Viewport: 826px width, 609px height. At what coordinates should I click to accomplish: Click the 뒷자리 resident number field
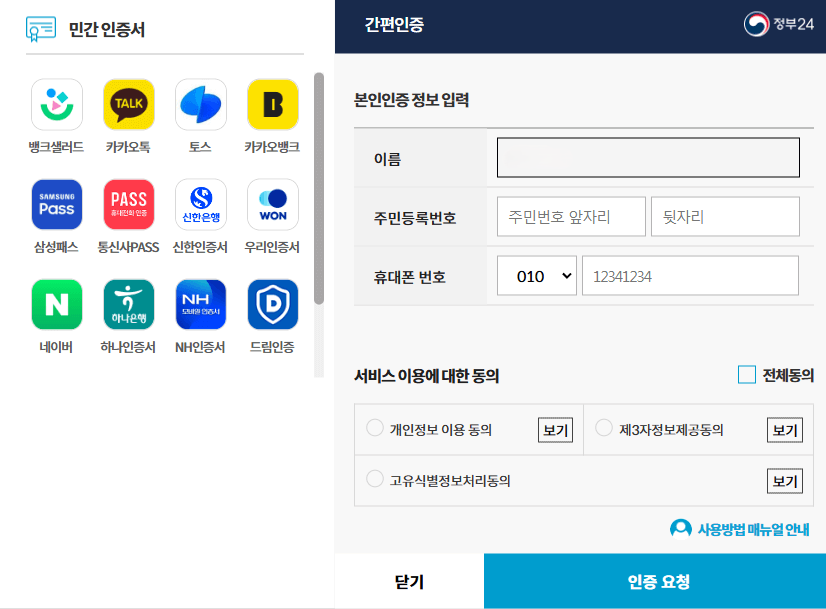[725, 217]
